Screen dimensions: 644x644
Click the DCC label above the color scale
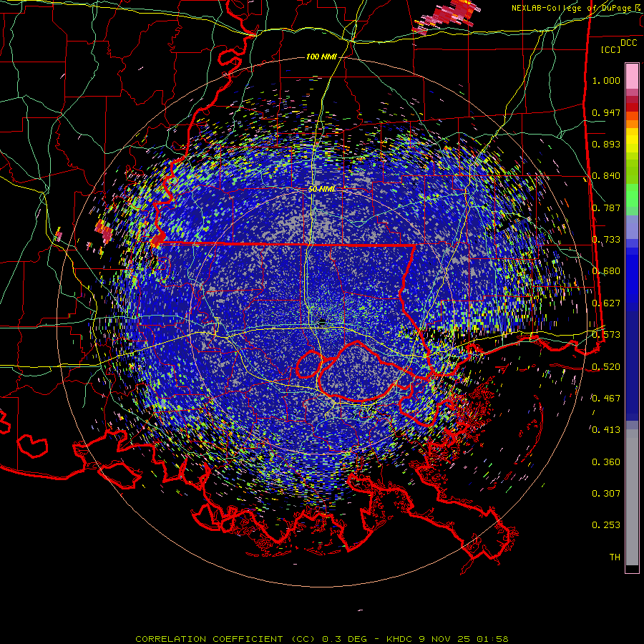pos(628,43)
